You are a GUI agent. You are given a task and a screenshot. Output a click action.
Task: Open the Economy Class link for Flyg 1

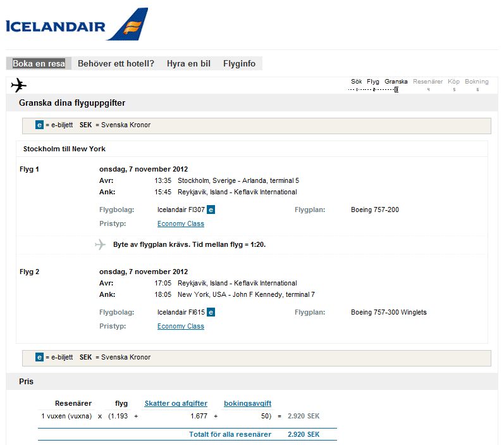pos(181,223)
